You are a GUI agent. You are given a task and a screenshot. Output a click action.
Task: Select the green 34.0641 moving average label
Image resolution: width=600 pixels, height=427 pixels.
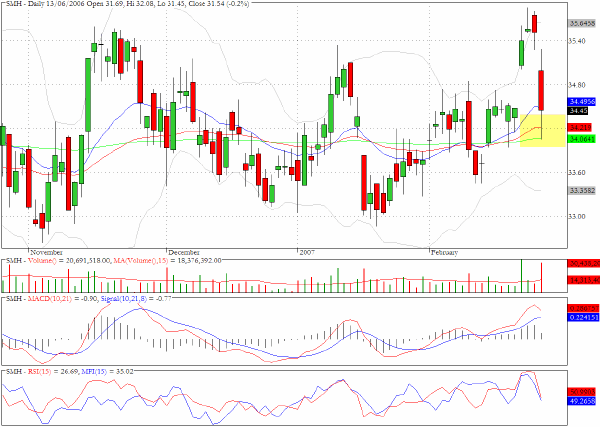tap(582, 139)
